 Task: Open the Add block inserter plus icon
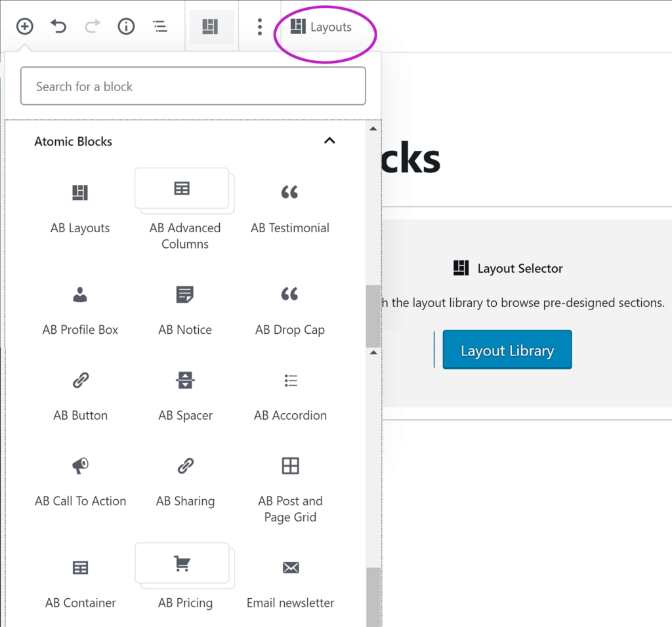click(x=25, y=26)
